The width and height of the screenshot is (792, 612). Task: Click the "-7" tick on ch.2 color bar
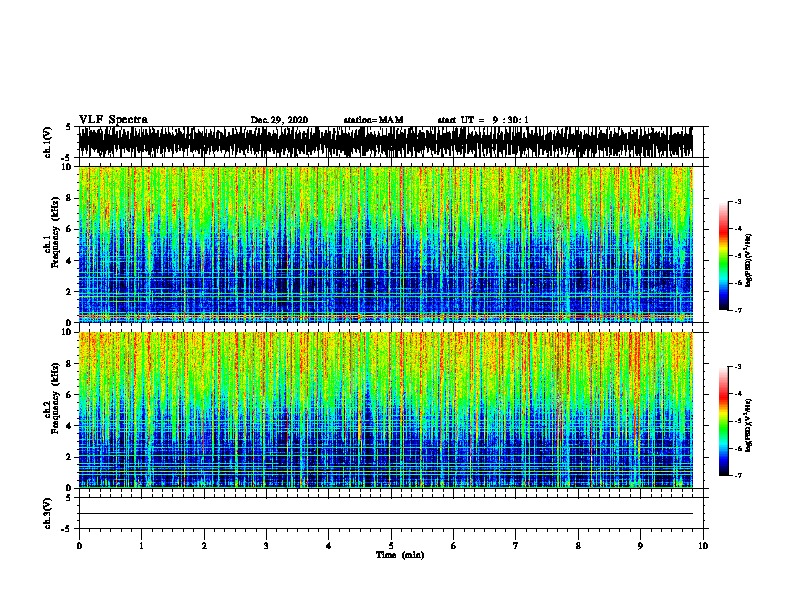[737, 475]
